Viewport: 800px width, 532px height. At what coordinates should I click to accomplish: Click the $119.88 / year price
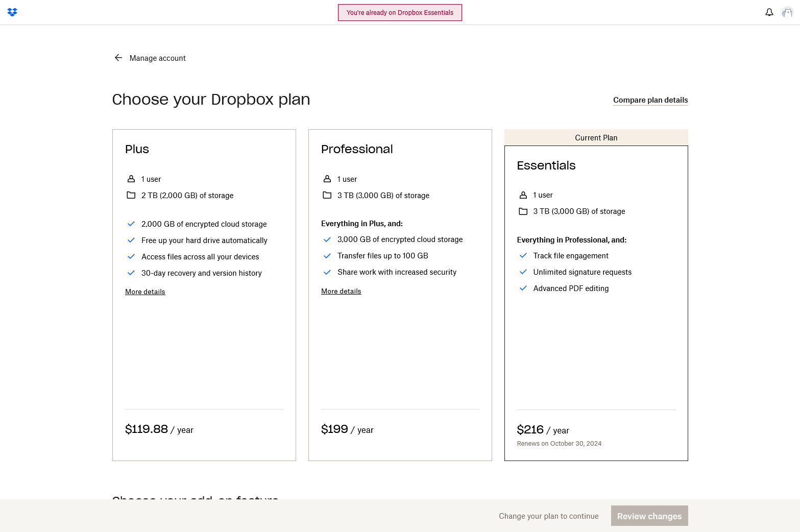(159, 429)
